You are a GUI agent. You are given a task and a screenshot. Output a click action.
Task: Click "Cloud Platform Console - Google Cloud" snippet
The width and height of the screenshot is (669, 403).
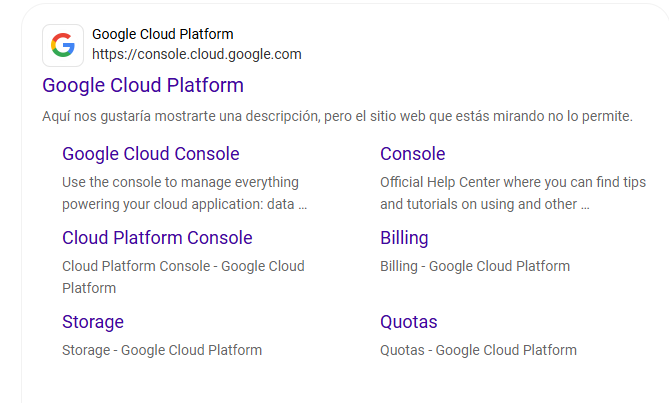[183, 267]
